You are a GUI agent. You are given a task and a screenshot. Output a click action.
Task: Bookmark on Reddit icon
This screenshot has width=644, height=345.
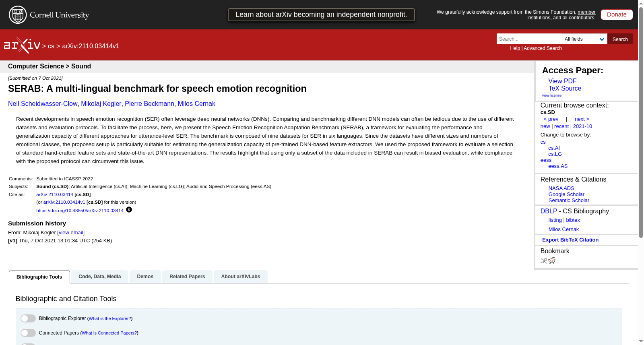tap(552, 260)
